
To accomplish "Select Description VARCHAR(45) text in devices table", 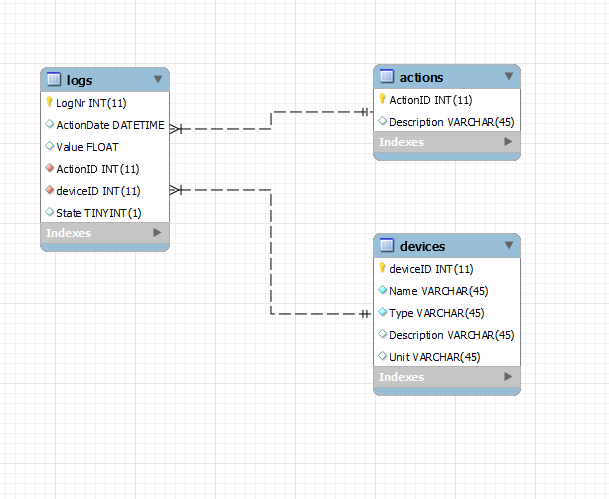I will [x=452, y=335].
